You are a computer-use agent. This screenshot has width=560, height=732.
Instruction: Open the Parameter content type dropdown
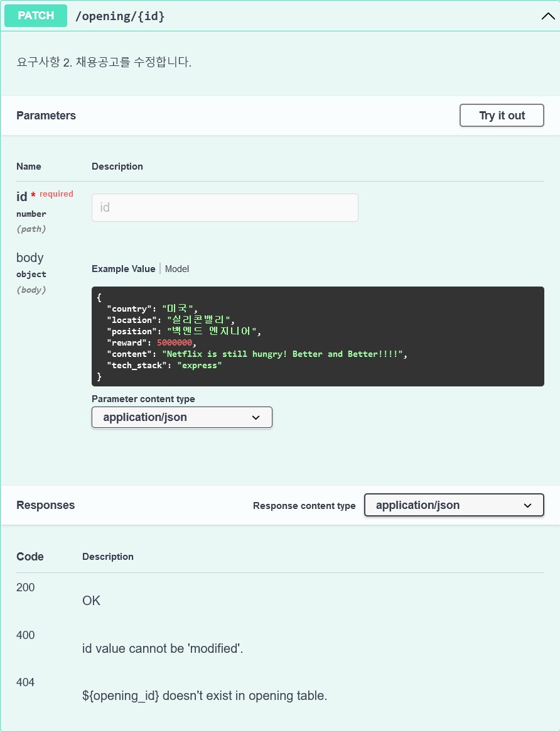coord(181,417)
